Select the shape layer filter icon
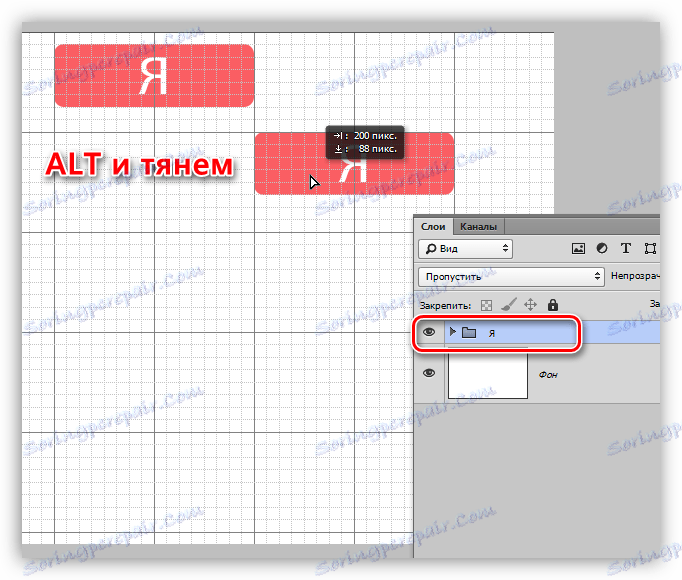Viewport: 682px width, 580px height. pyautogui.click(x=650, y=248)
